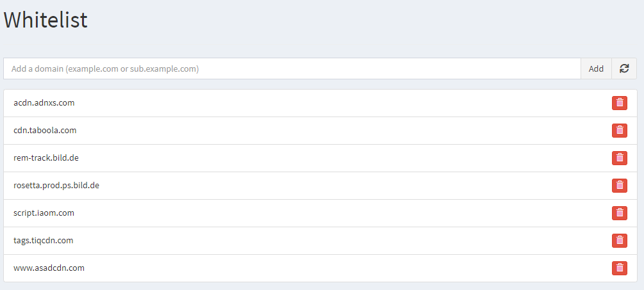Viewport: 644px width, 290px height.
Task: Remove tags.tiqcdn.com via trash icon
Action: tap(620, 240)
